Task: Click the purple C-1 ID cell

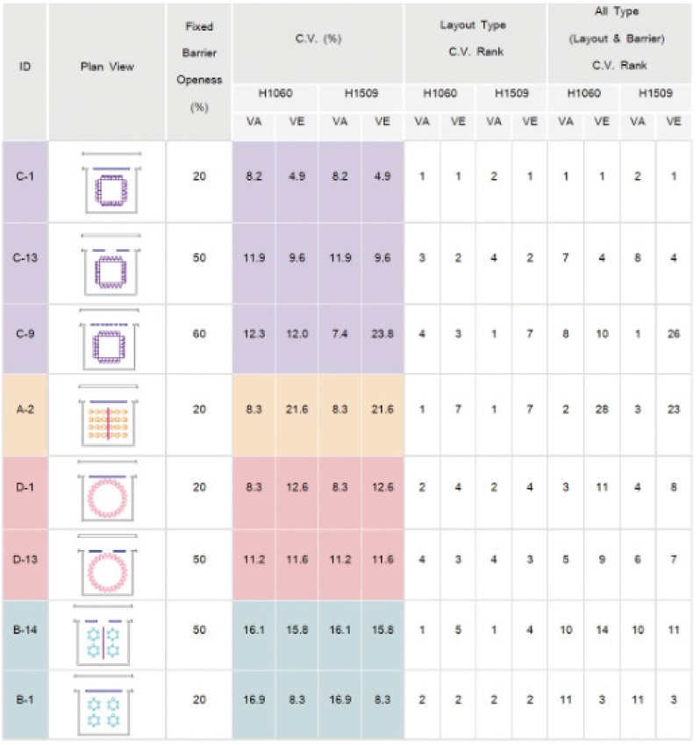Action: click(x=25, y=182)
